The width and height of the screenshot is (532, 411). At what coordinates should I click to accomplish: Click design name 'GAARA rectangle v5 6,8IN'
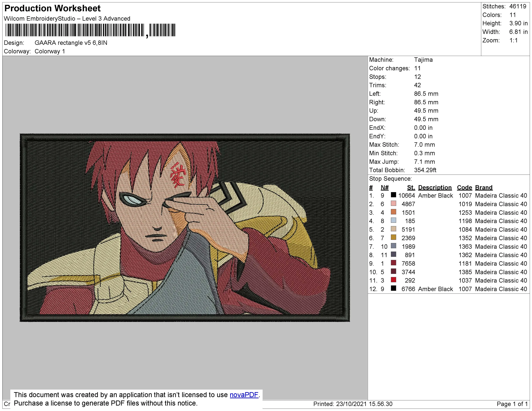71,43
